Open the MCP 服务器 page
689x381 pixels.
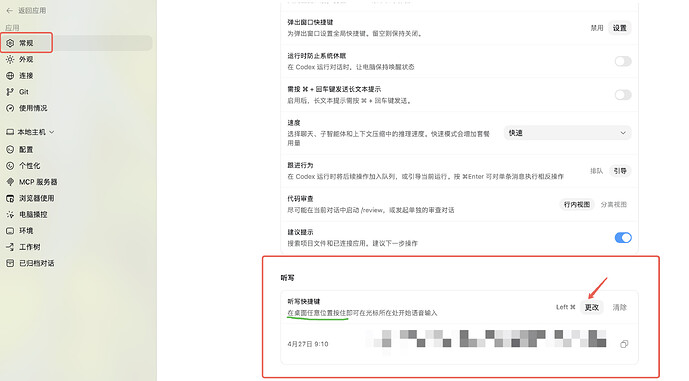click(x=38, y=182)
